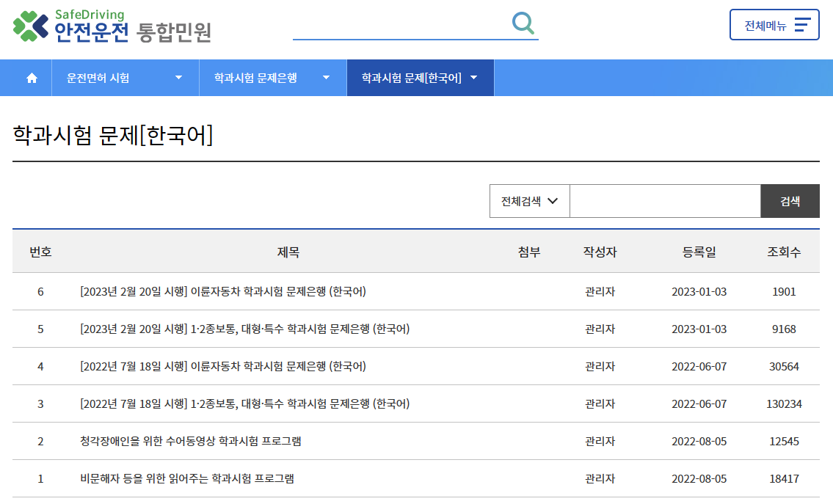This screenshot has width=833, height=504.
Task: Open post [2022년 7월 18일 시행] 이륜자동차 문제은행
Action: coord(223,367)
